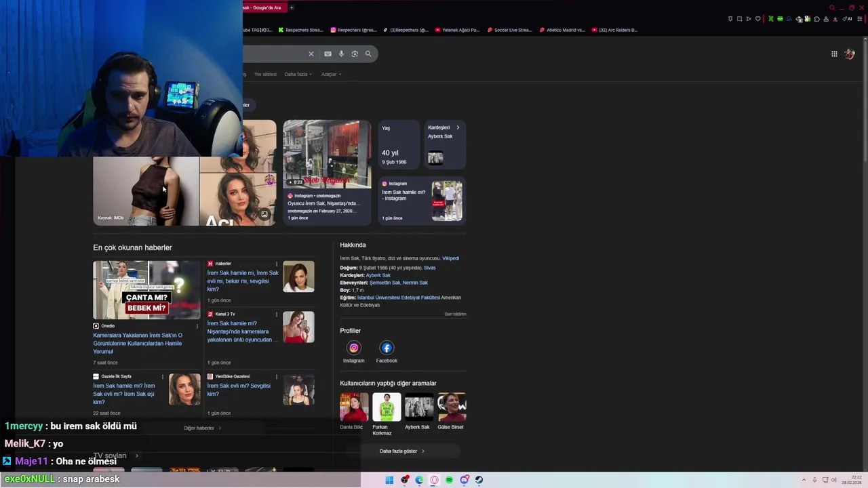Image resolution: width=868 pixels, height=488 pixels.
Task: Open the Google apps grid
Action: point(834,54)
